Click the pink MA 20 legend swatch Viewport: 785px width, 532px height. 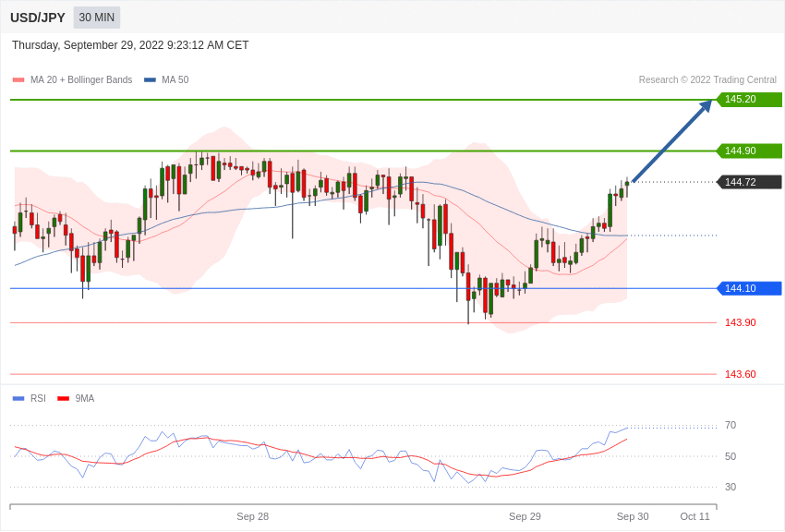click(x=18, y=79)
